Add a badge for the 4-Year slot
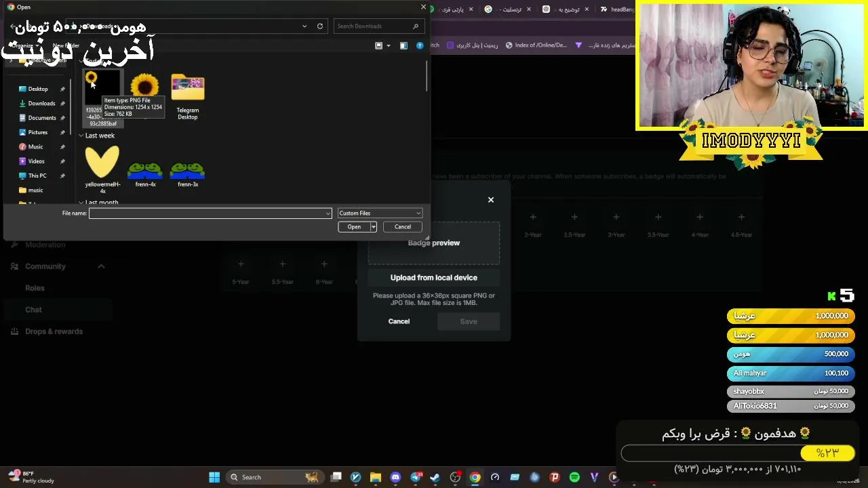Screen dimensions: 868x488 (x=700, y=217)
